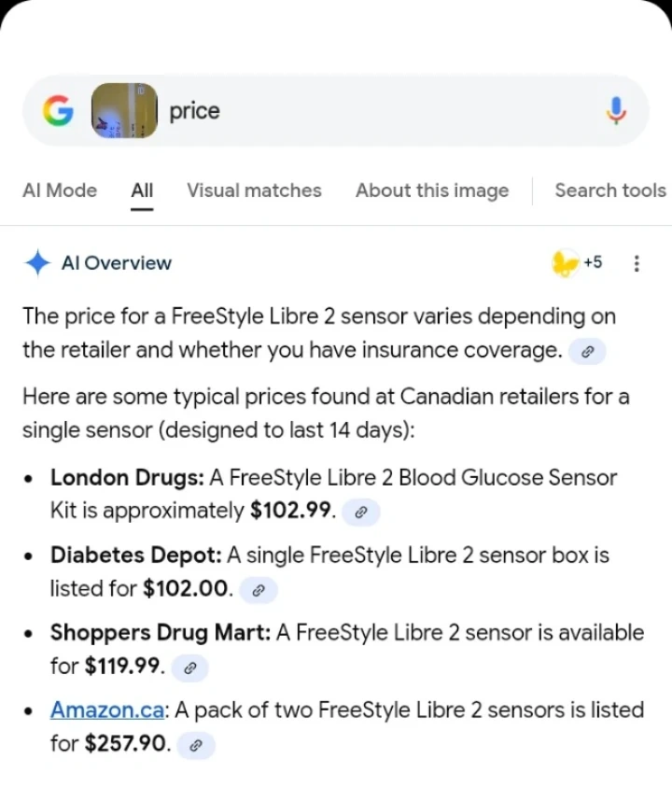Image resolution: width=672 pixels, height=787 pixels.
Task: Open source link icon after insurance coverage sentence
Action: pos(587,352)
